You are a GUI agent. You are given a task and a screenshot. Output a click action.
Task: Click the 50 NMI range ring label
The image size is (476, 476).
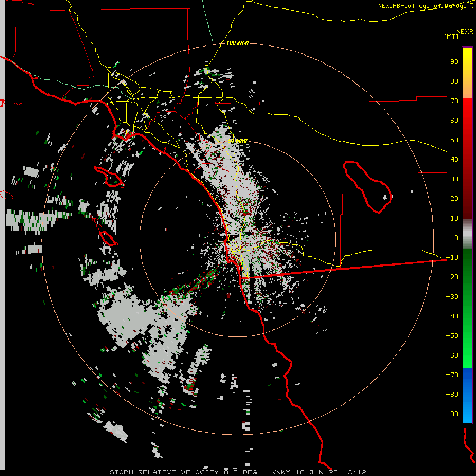coord(237,141)
